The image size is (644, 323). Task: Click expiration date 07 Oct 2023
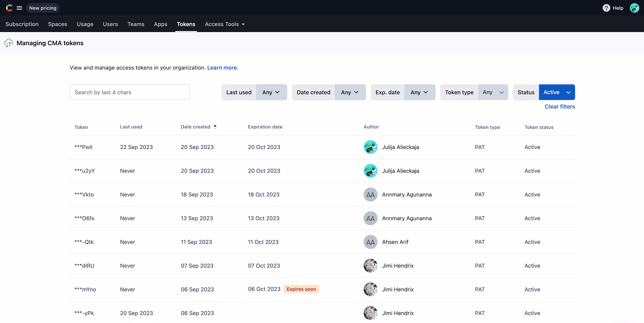pos(264,266)
